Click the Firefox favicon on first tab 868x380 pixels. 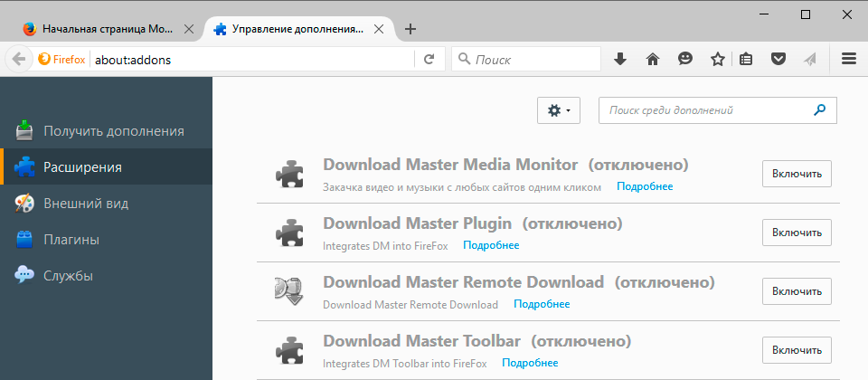tap(30, 29)
